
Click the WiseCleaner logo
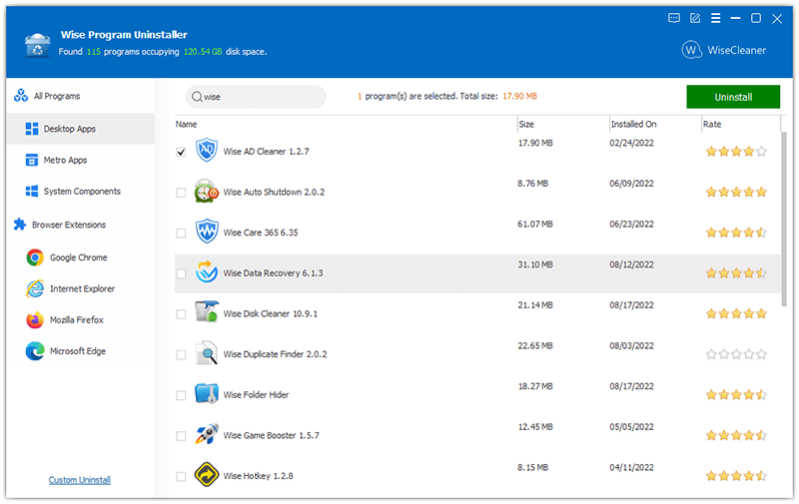point(724,50)
